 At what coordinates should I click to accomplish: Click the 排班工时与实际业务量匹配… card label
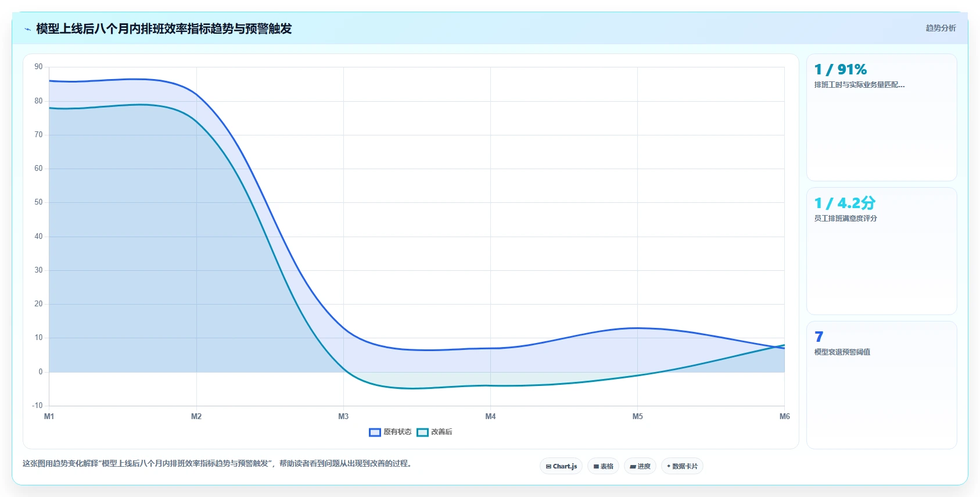(x=860, y=85)
